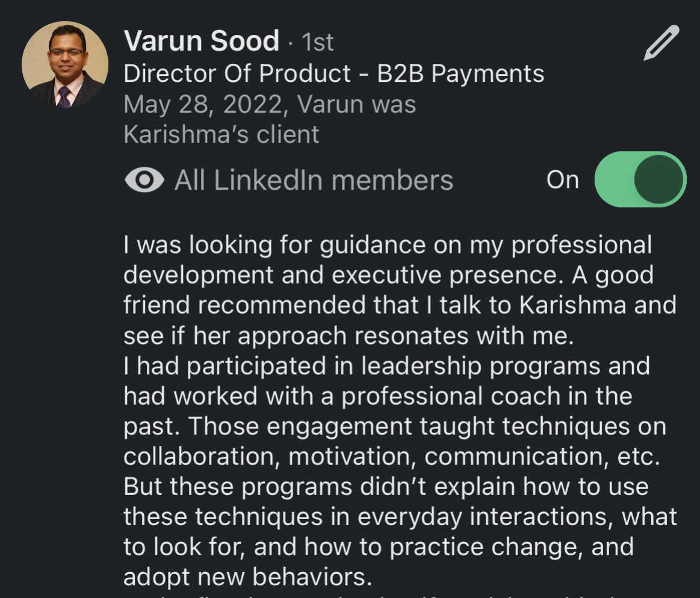Click the pencil edit icon
This screenshot has height=598, width=700.
(661, 43)
